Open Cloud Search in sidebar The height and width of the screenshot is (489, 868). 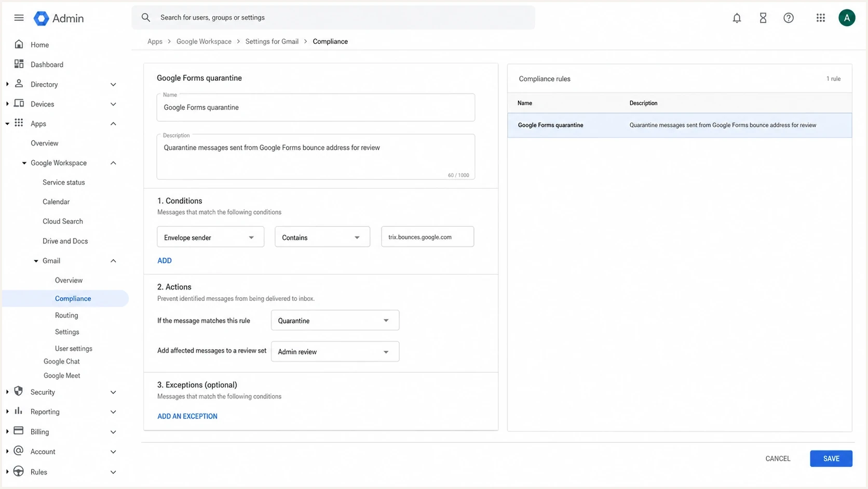63,221
